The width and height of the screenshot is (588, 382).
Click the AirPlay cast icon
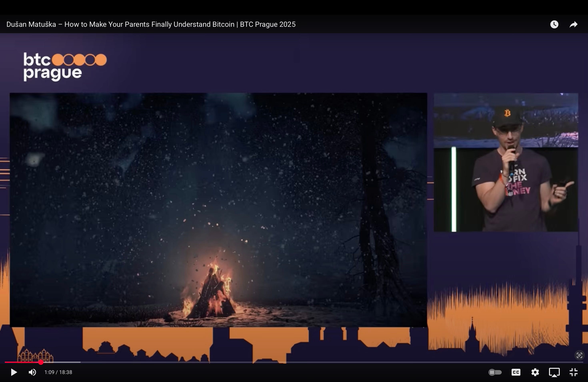click(554, 372)
